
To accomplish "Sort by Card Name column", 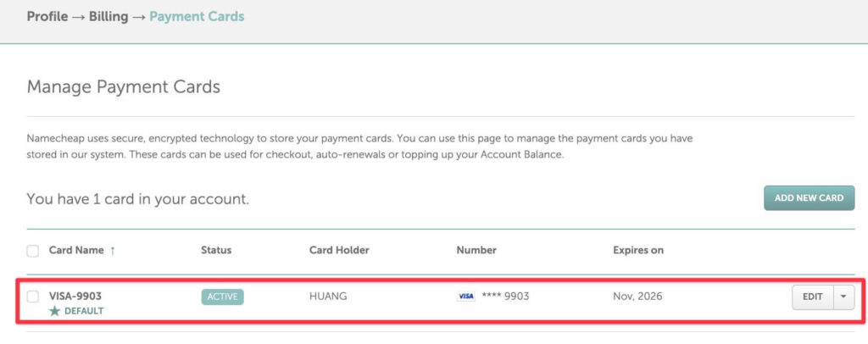I will 76,250.
